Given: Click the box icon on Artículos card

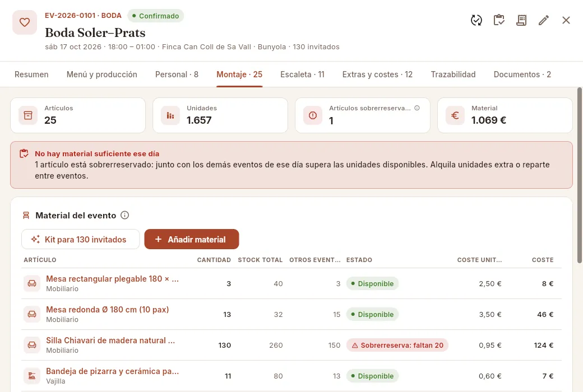Looking at the screenshot, I should pos(28,115).
